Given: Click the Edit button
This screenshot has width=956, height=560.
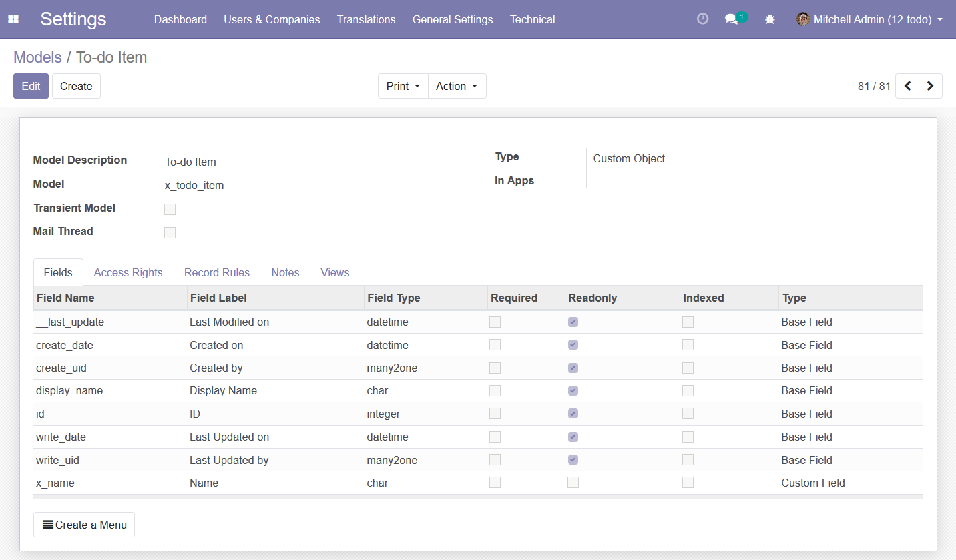Looking at the screenshot, I should [x=31, y=86].
